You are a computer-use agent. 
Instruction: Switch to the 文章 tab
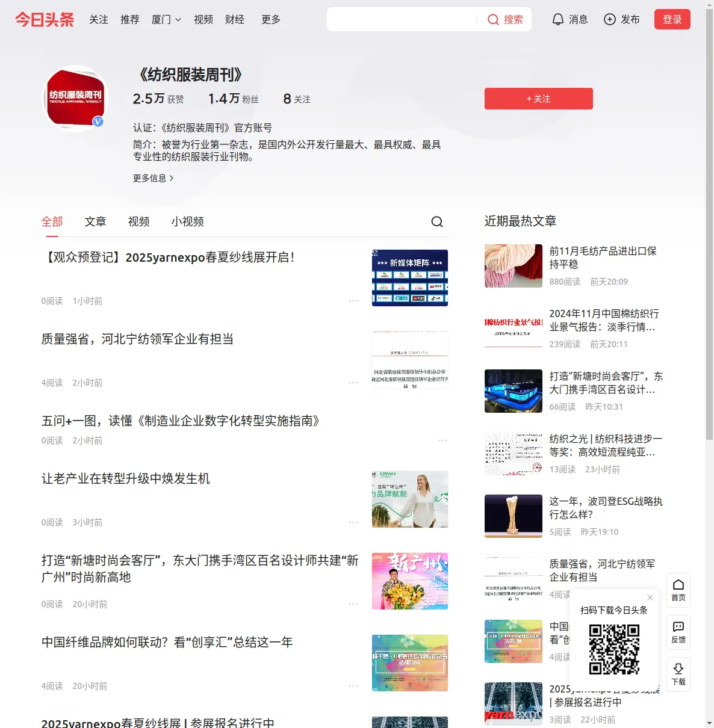(96, 221)
